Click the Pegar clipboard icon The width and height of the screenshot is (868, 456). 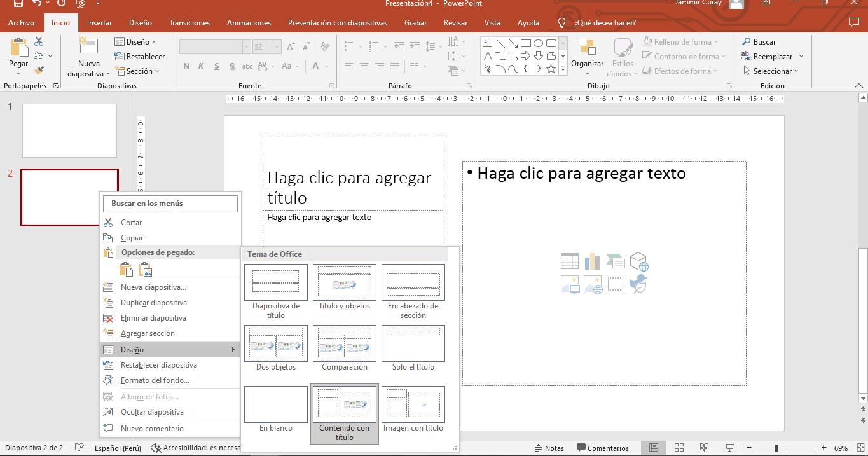coord(18,50)
